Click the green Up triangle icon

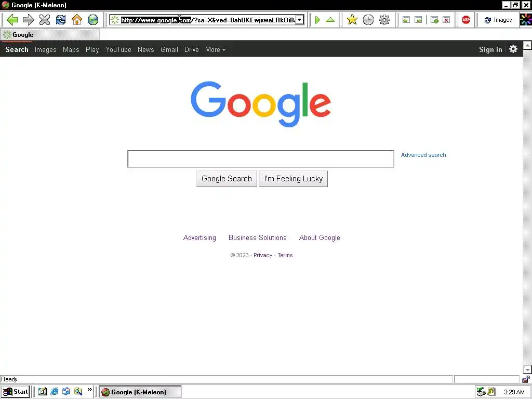330,20
